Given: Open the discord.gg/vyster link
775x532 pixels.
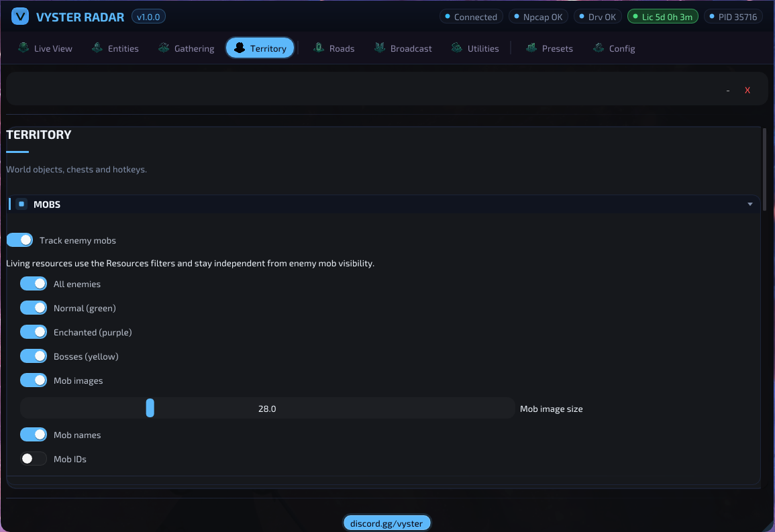Looking at the screenshot, I should pyautogui.click(x=386, y=523).
